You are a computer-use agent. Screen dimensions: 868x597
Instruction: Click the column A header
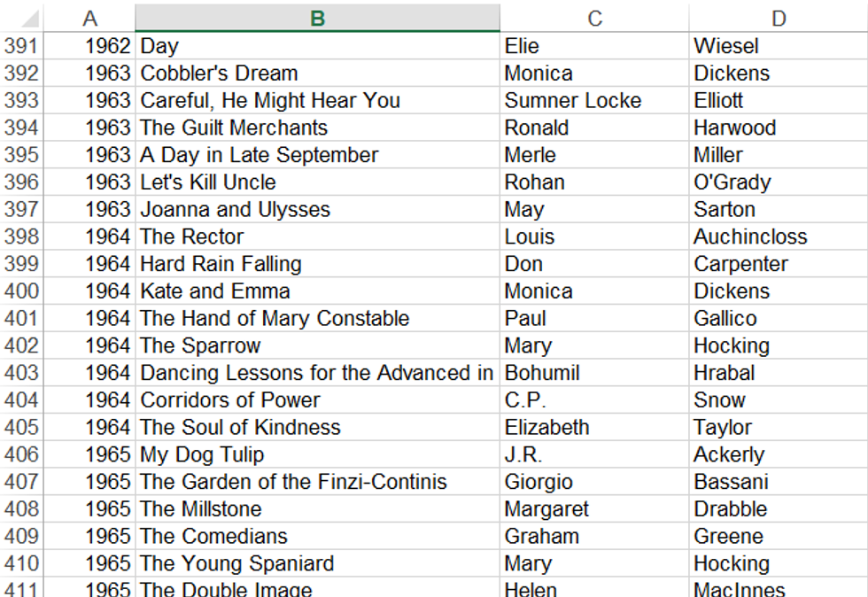click(x=89, y=18)
